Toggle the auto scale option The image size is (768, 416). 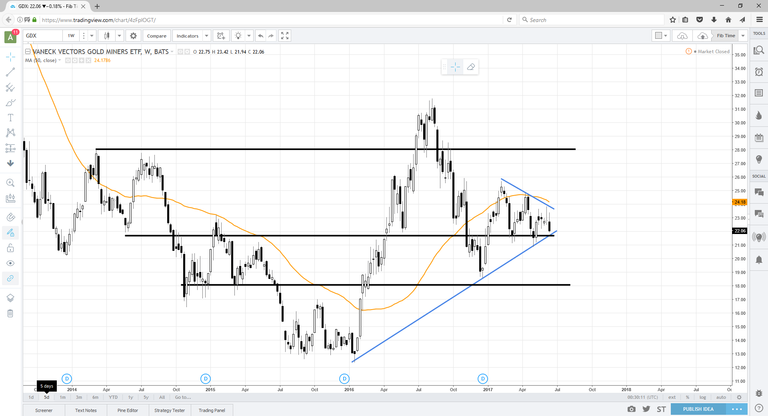pyautogui.click(x=721, y=397)
